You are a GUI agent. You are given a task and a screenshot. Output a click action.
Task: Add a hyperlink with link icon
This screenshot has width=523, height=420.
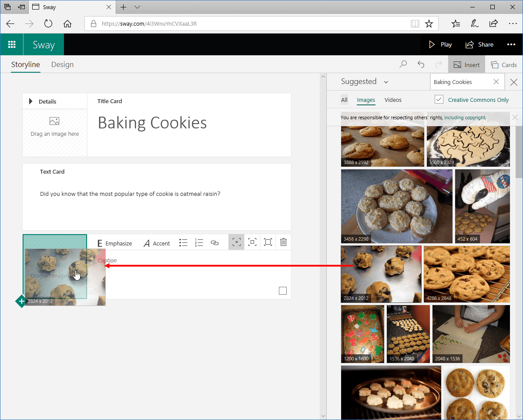[x=215, y=242]
